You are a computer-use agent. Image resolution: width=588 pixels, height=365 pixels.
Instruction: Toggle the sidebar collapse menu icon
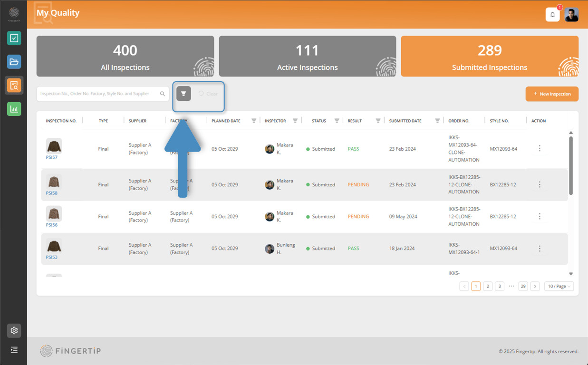click(x=14, y=350)
